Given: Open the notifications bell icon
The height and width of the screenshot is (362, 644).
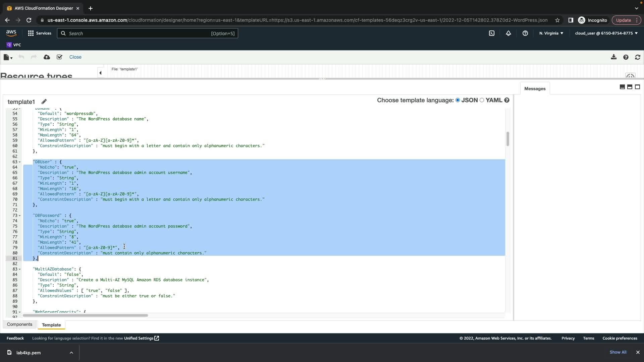Looking at the screenshot, I should pyautogui.click(x=508, y=33).
